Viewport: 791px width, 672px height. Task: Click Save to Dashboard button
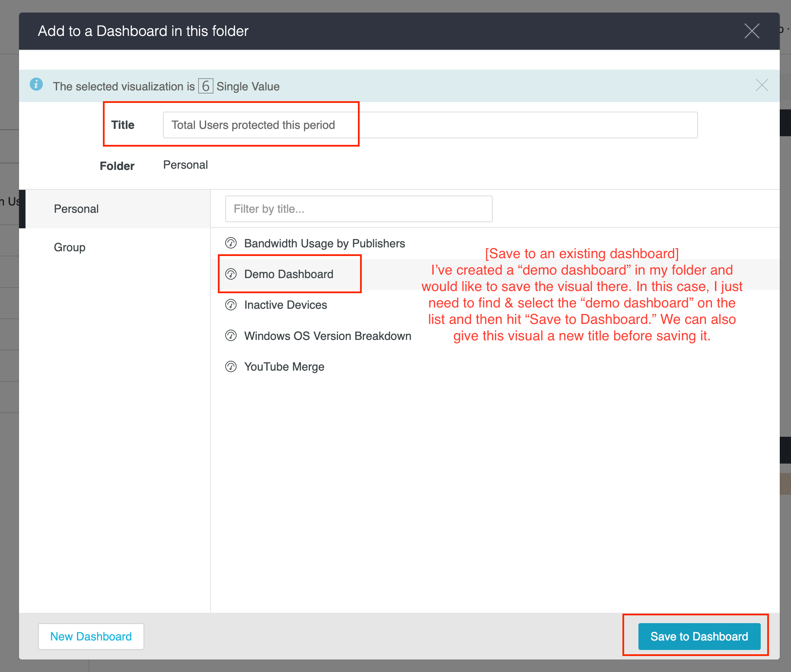[699, 637]
